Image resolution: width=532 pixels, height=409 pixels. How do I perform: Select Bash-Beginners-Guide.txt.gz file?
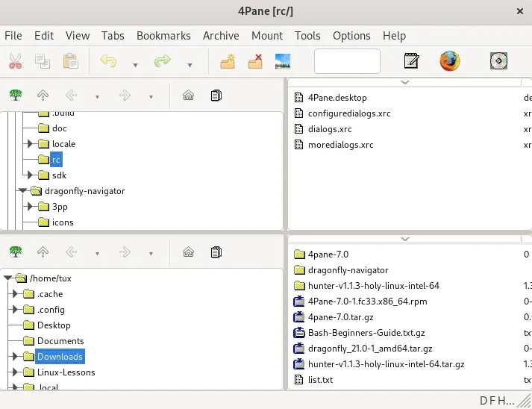click(366, 333)
